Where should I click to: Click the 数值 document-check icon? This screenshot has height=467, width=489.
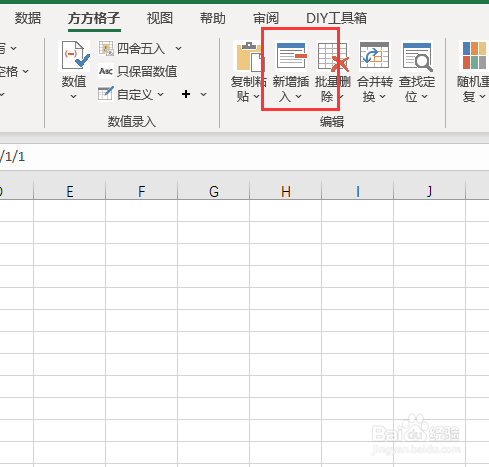(74, 56)
